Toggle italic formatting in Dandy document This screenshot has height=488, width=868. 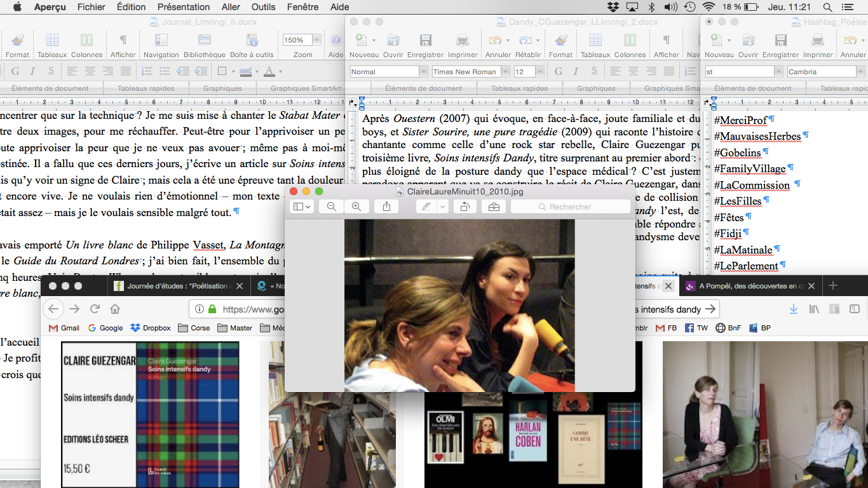tap(576, 71)
